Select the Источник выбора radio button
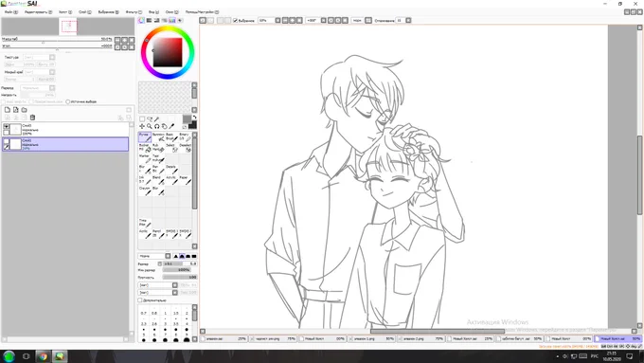Image resolution: width=644 pixels, height=363 pixels. 68,101
